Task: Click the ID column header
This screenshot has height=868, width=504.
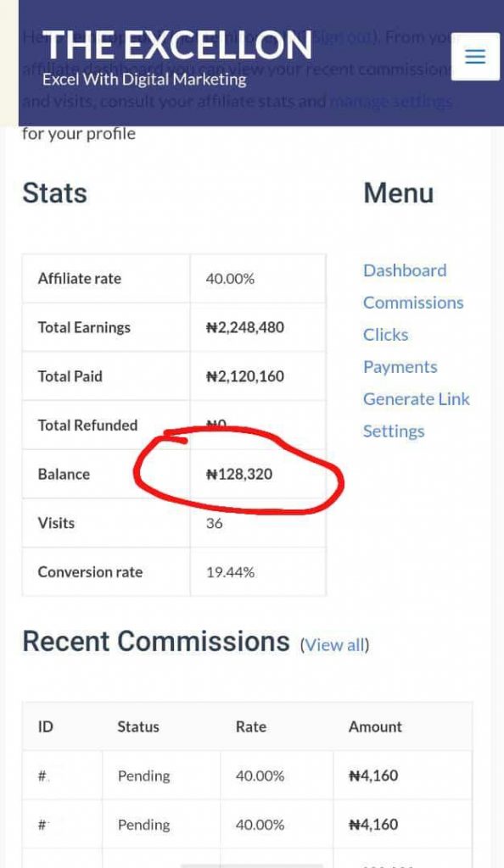Action: [46, 726]
